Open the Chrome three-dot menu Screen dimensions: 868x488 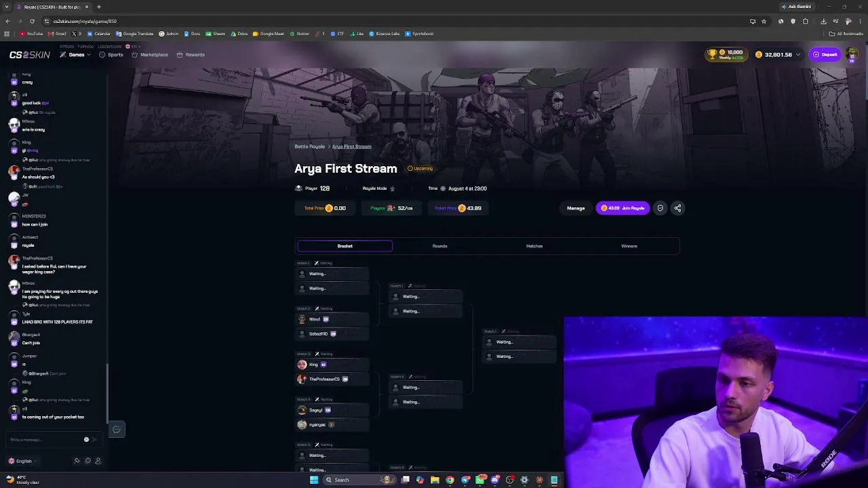[861, 21]
